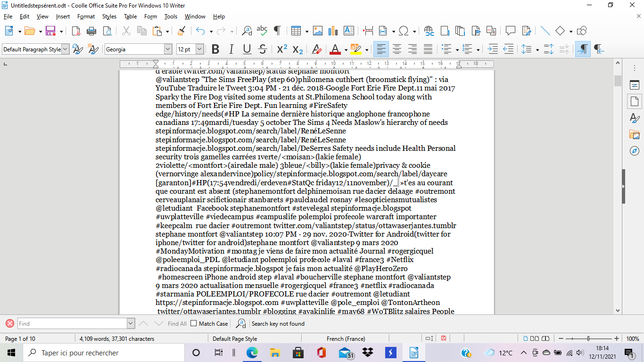Expand the line spacing options arrow
The width and height of the screenshot is (644, 362).
tap(537, 49)
